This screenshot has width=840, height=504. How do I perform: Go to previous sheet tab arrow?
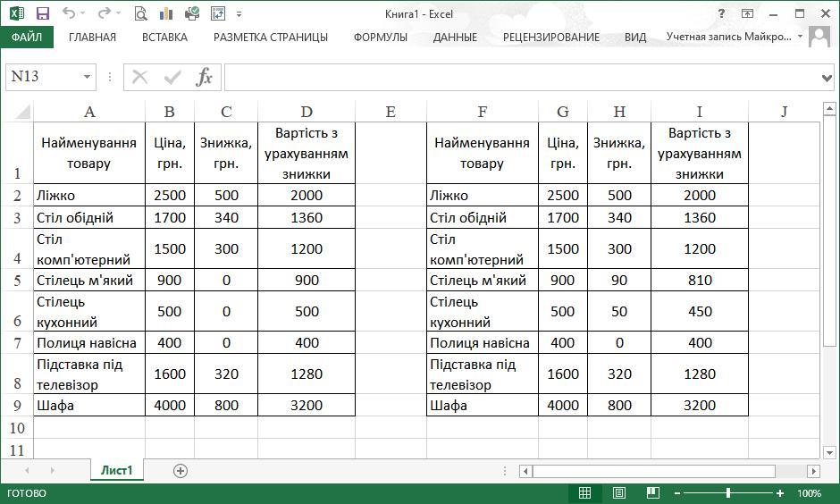tap(27, 471)
